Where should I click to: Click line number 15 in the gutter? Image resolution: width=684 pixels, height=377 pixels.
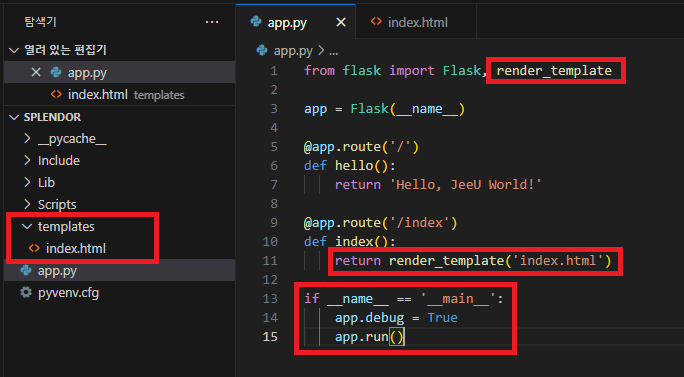[270, 337]
